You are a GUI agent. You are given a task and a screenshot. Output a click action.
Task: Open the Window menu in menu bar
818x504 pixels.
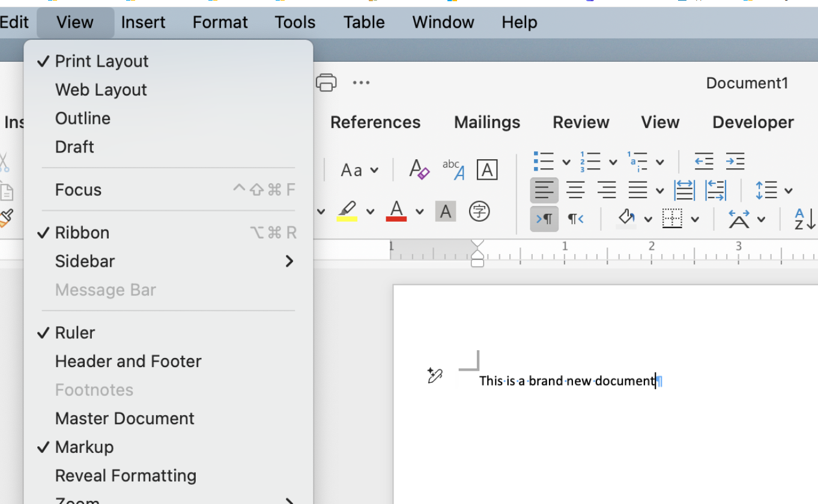click(443, 23)
